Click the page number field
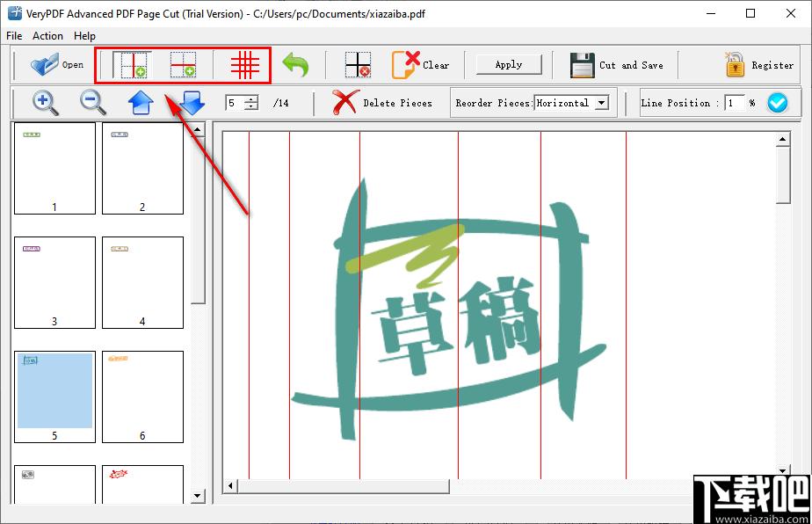This screenshot has width=812, height=524. [x=236, y=103]
